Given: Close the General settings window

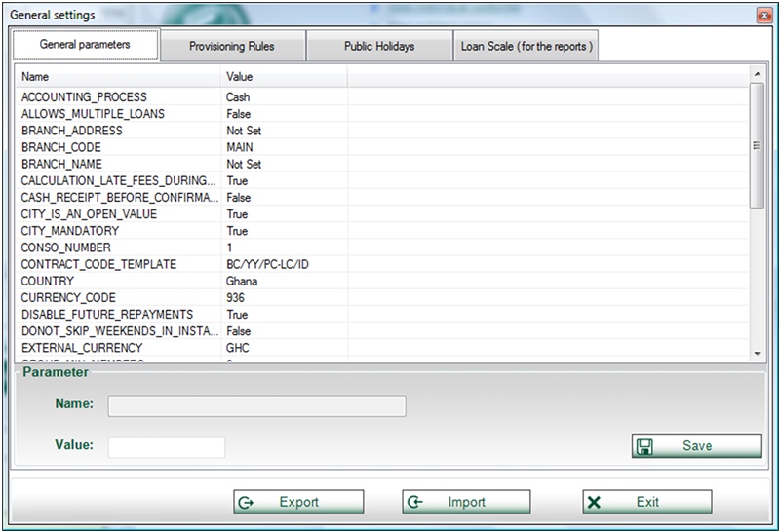Looking at the screenshot, I should point(763,15).
